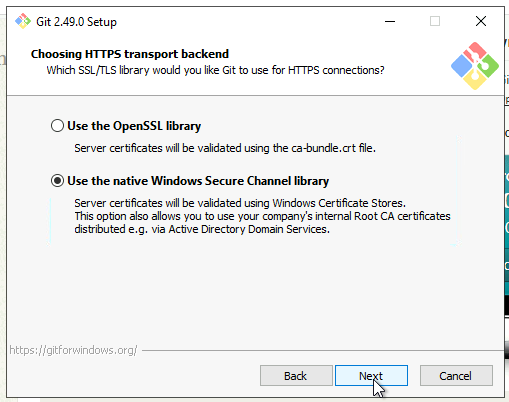This screenshot has height=402, width=509.
Task: Click the 'Choosing HTTPS transport backend' heading
Action: (130, 54)
